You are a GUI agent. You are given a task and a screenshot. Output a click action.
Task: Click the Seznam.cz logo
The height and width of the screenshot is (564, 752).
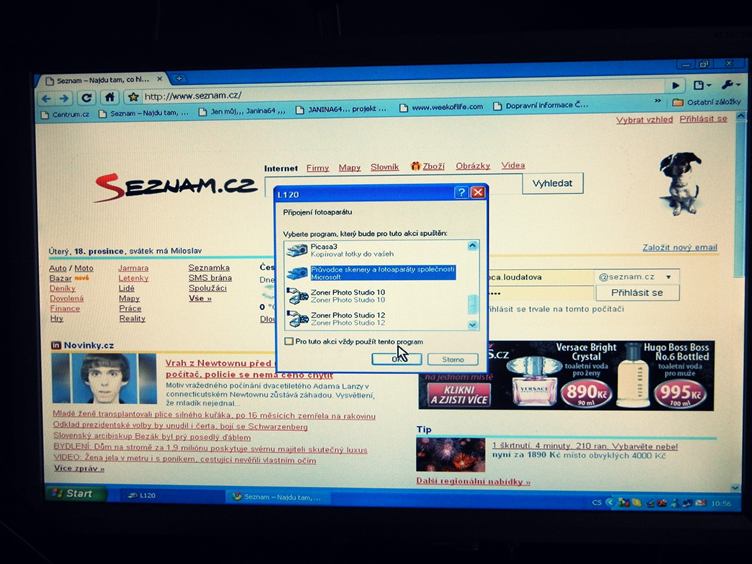click(176, 187)
